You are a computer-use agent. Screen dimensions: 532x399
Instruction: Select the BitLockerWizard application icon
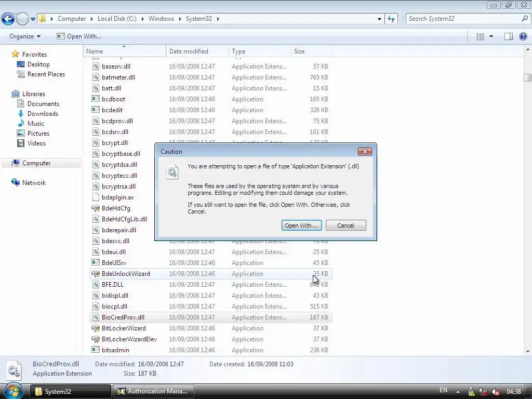click(x=96, y=328)
